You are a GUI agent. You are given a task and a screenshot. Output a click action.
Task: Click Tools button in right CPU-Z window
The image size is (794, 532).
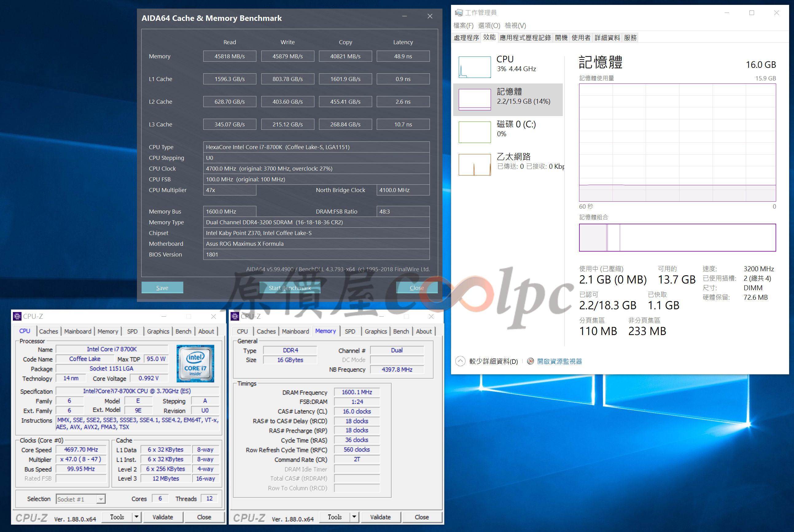click(335, 517)
